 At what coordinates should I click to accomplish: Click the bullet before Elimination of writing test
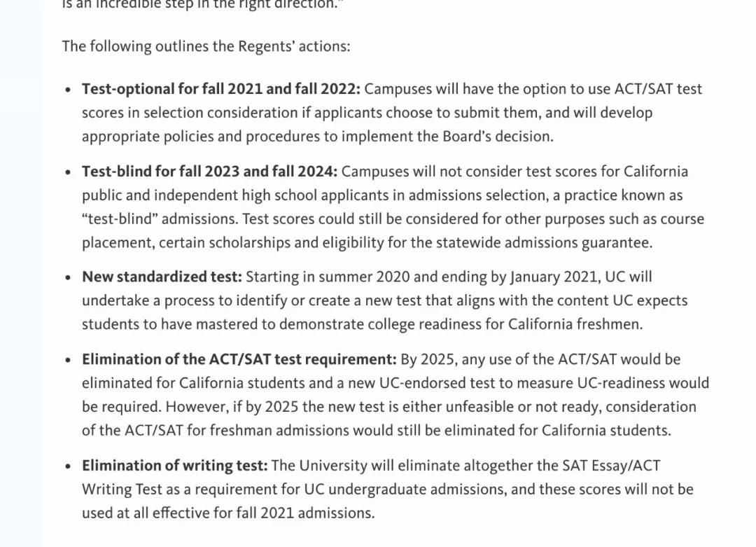pyautogui.click(x=68, y=466)
